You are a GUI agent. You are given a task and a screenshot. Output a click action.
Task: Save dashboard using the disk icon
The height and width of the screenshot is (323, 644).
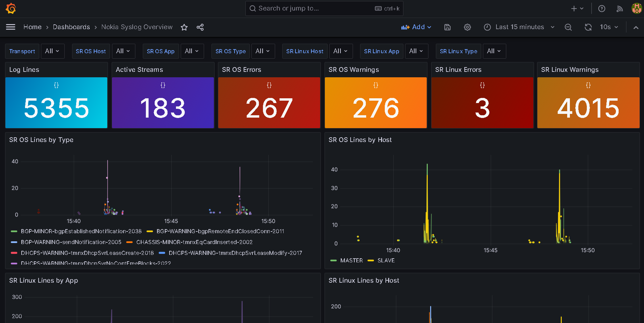point(447,27)
